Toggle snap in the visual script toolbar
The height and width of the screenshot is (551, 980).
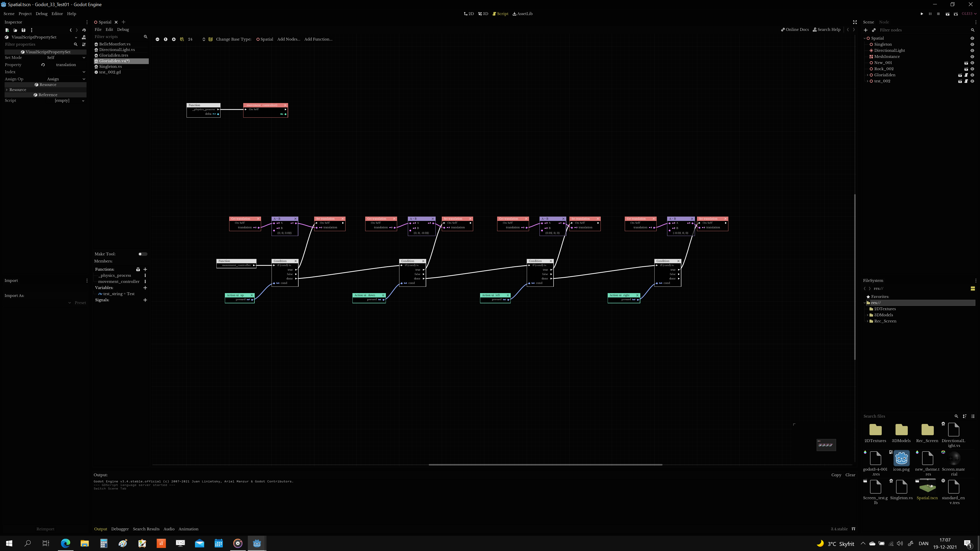(x=181, y=39)
